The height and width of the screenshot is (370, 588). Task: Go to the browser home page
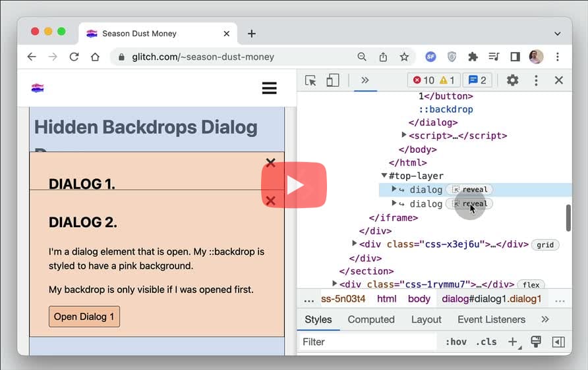coord(95,57)
